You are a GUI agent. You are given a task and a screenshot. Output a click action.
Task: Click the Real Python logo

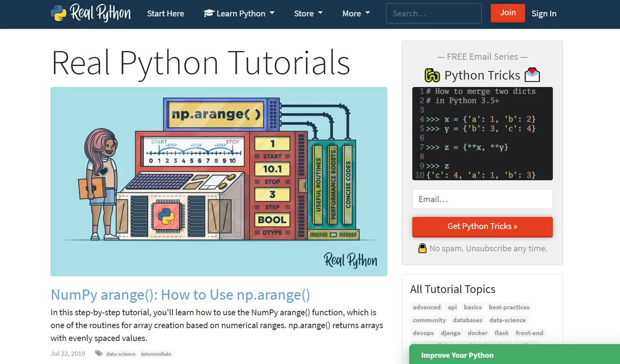point(91,13)
